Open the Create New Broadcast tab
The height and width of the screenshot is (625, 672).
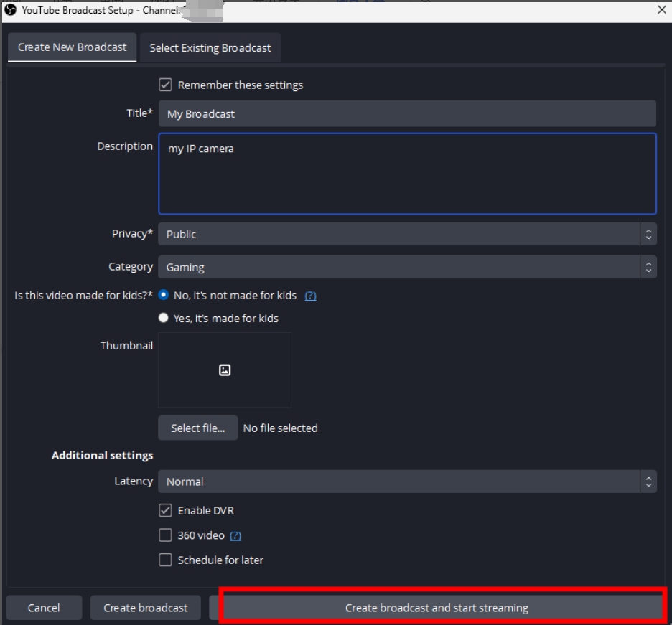tap(72, 47)
